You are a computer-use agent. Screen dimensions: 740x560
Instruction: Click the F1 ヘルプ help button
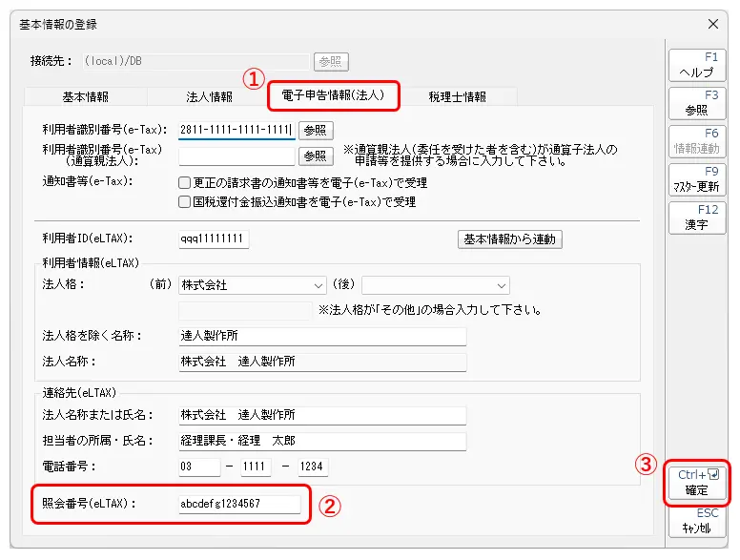pos(695,65)
